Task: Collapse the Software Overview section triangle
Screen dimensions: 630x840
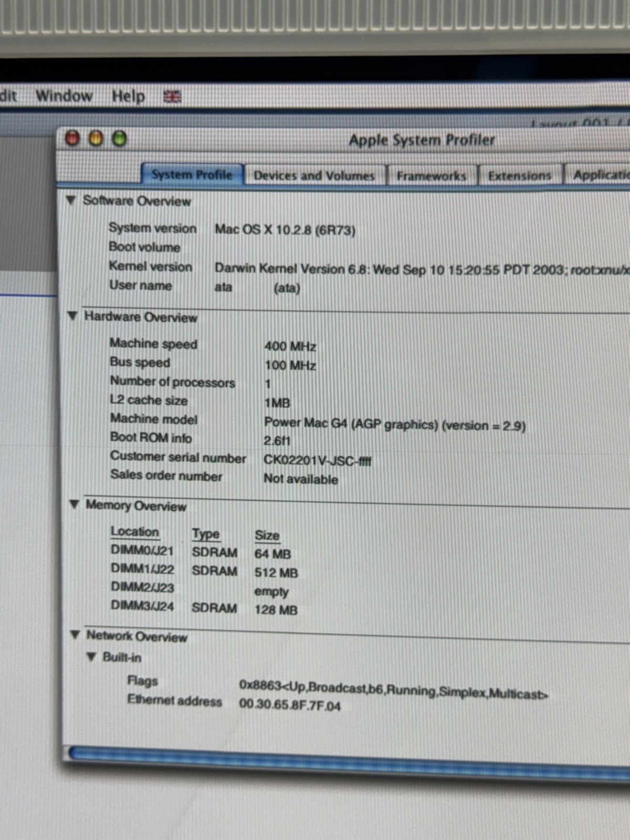Action: point(71,200)
